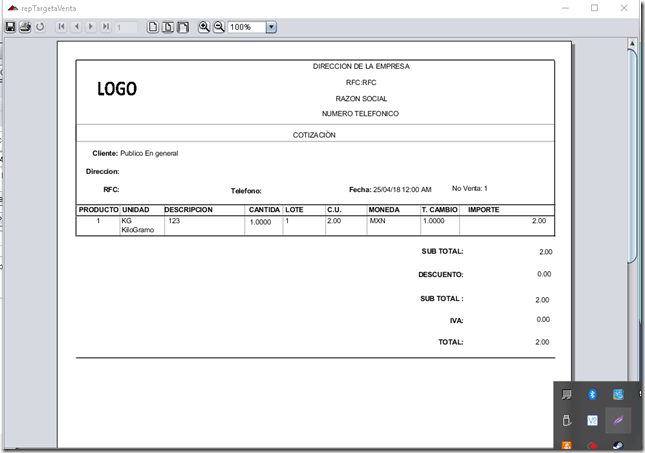Switch to two-page view
Image resolution: width=645 pixels, height=453 pixels.
pyautogui.click(x=168, y=27)
